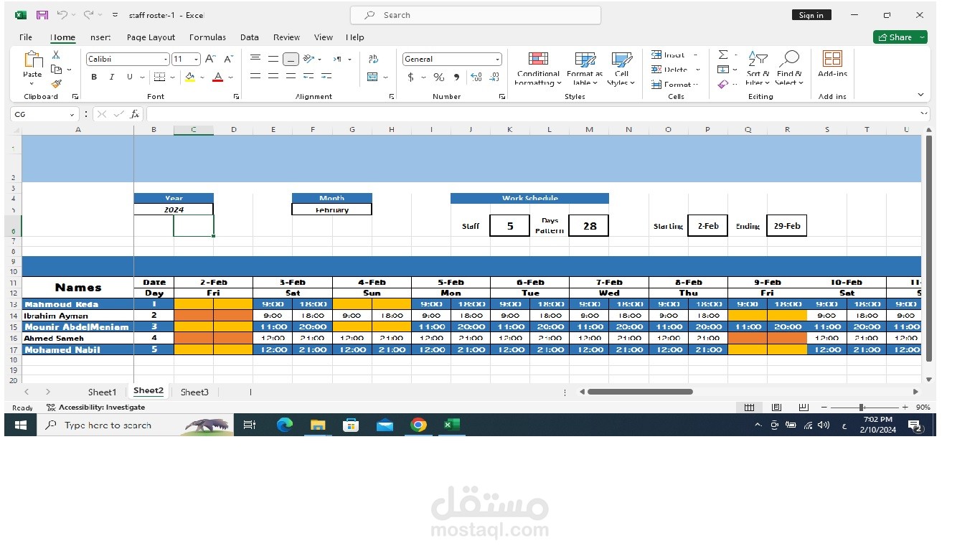Viewport: 980px width, 551px height.
Task: Apply comma style number format
Action: [x=456, y=77]
